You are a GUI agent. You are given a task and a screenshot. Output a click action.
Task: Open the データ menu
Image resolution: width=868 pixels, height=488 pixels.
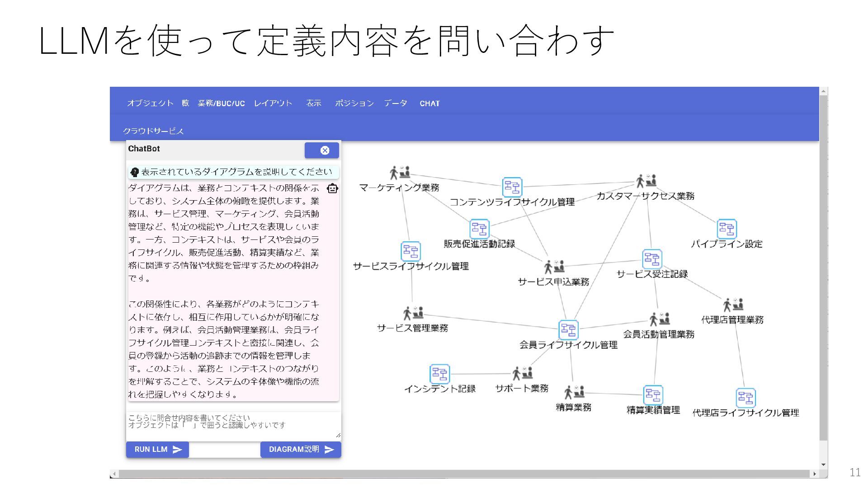tap(396, 103)
